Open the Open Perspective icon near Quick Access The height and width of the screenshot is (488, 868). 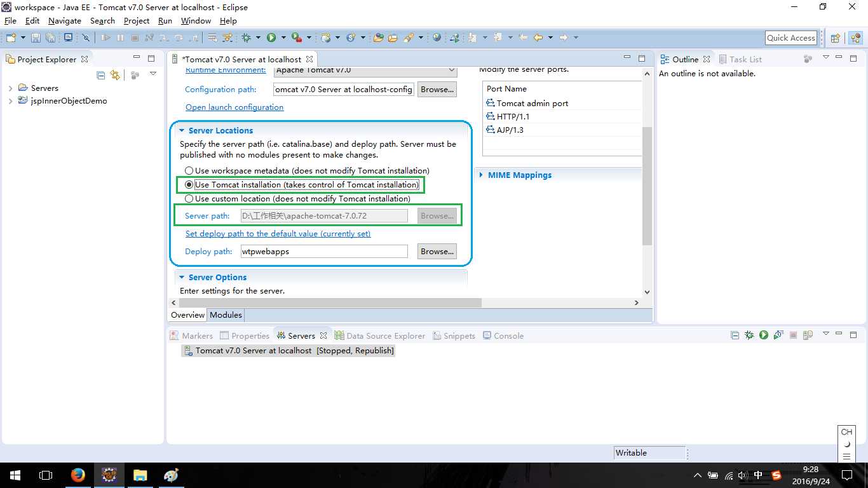(x=836, y=38)
